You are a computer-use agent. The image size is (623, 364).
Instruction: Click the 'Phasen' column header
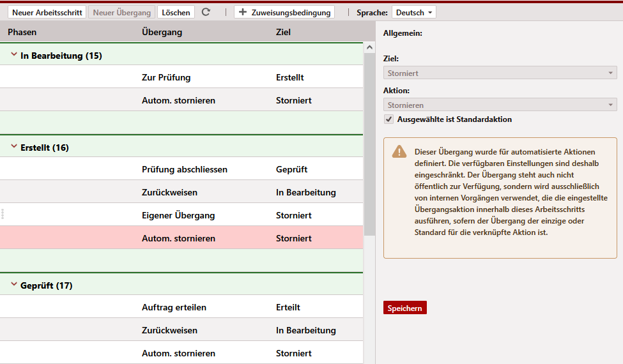(22, 32)
